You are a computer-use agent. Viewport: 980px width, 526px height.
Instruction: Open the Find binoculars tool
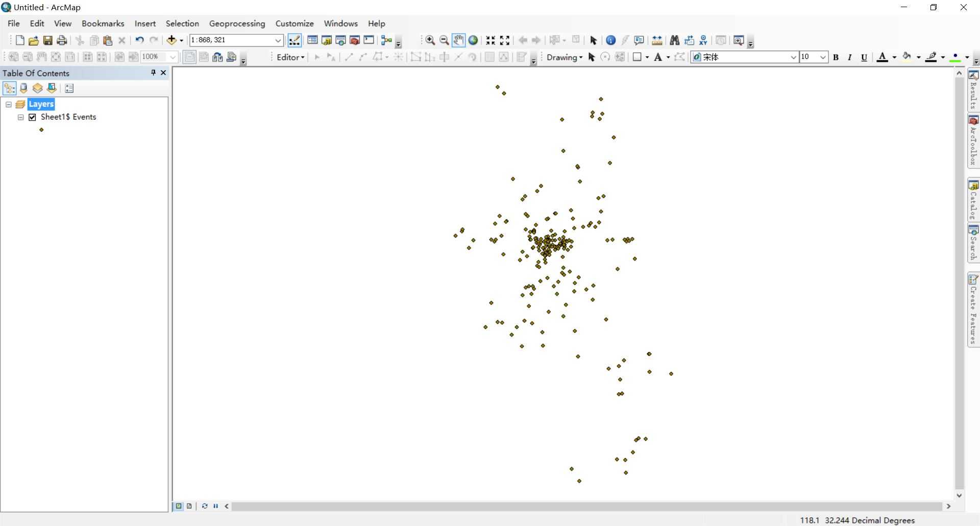click(x=674, y=40)
